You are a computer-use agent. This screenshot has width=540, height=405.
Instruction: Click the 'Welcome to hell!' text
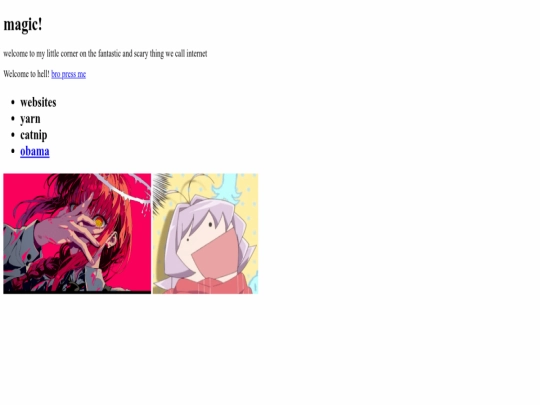point(27,74)
